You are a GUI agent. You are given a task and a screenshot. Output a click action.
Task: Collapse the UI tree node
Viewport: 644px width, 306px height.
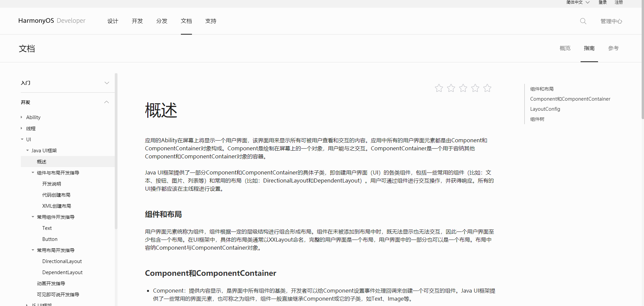[x=22, y=139]
